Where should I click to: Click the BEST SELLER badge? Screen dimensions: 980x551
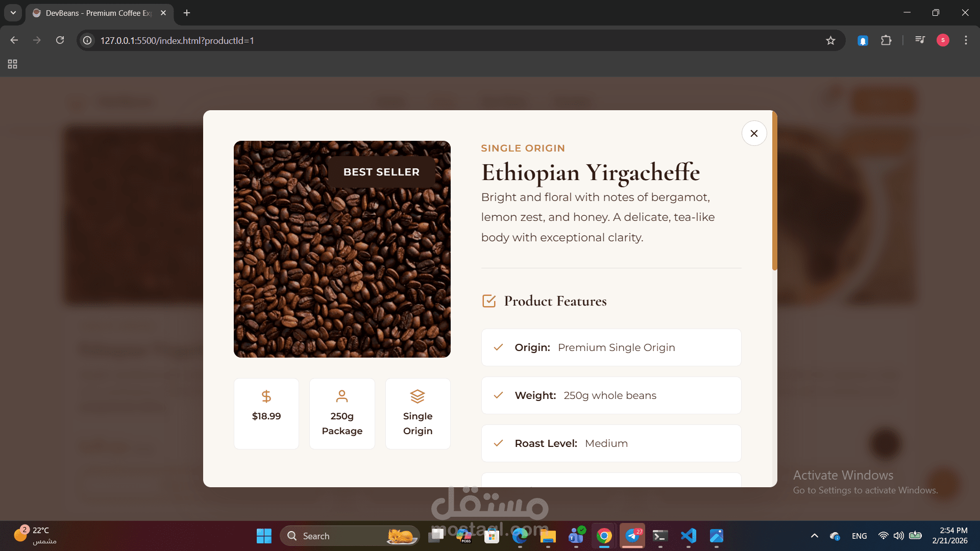click(381, 172)
